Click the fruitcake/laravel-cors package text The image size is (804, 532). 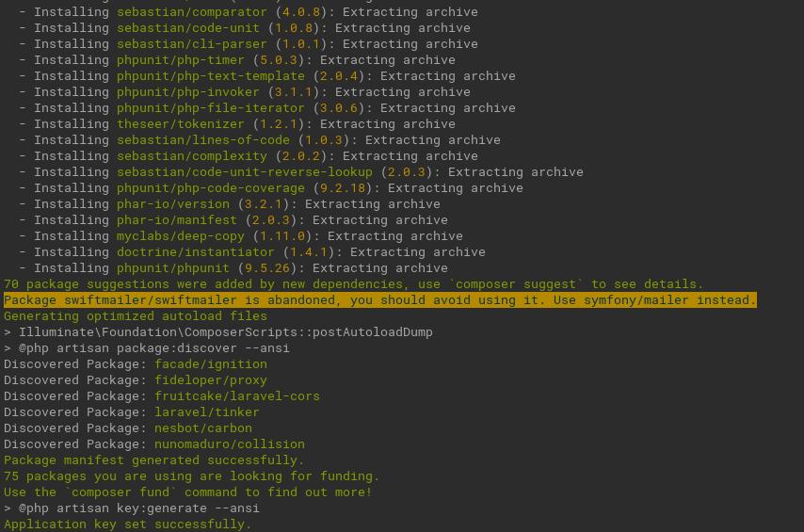(x=237, y=396)
